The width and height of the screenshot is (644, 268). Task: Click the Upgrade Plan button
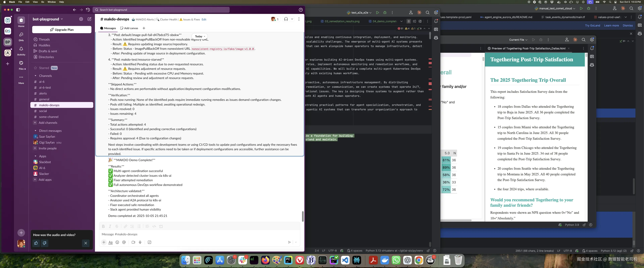62,30
